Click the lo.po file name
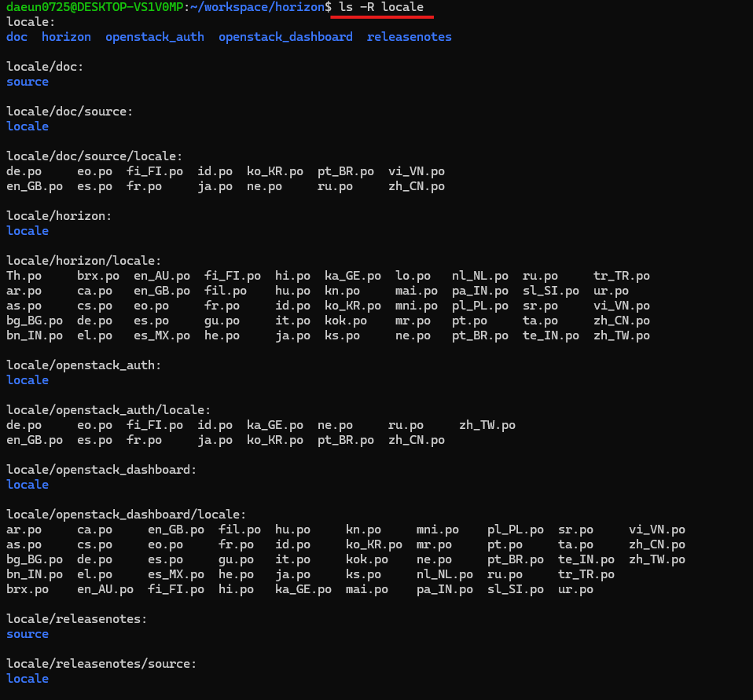 coord(413,276)
